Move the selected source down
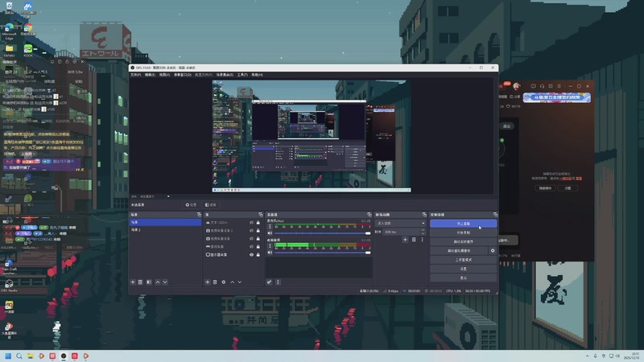The image size is (644, 362). (x=240, y=282)
